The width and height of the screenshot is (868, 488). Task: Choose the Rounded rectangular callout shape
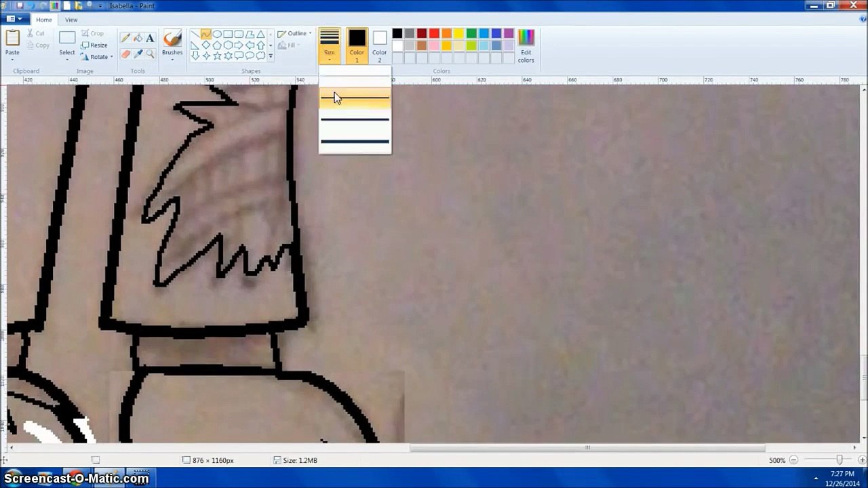point(239,56)
